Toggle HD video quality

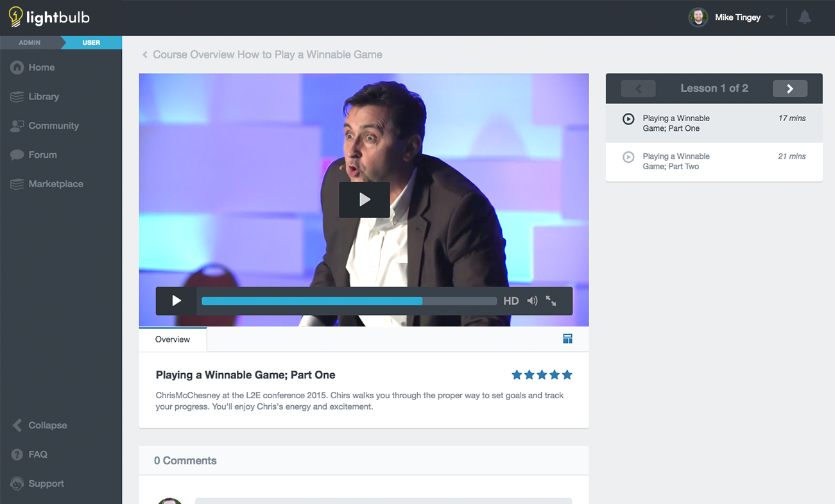click(511, 301)
